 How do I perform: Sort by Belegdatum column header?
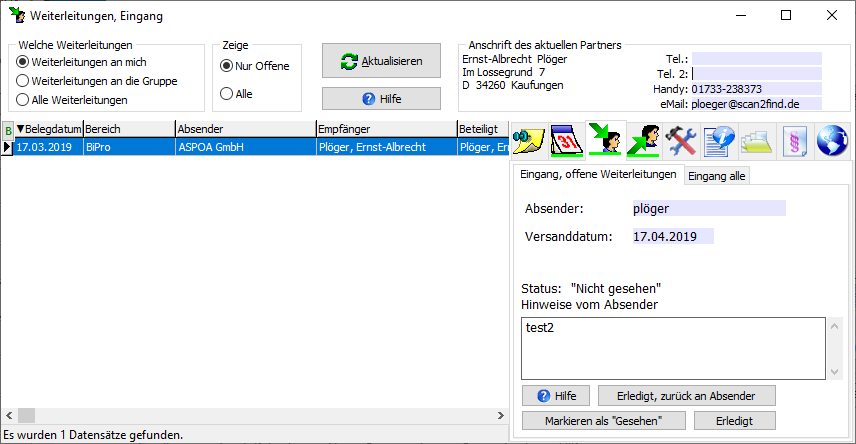49,129
